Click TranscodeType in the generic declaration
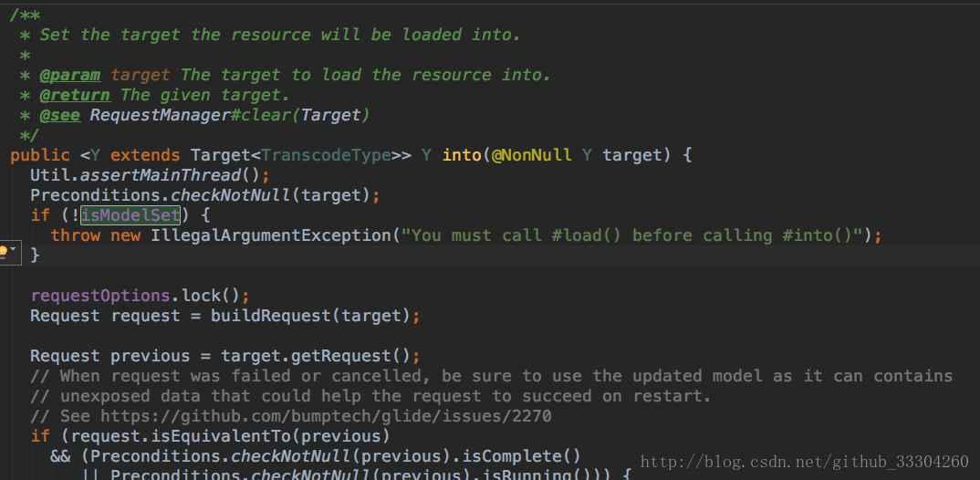This screenshot has height=480, width=980. [x=326, y=155]
